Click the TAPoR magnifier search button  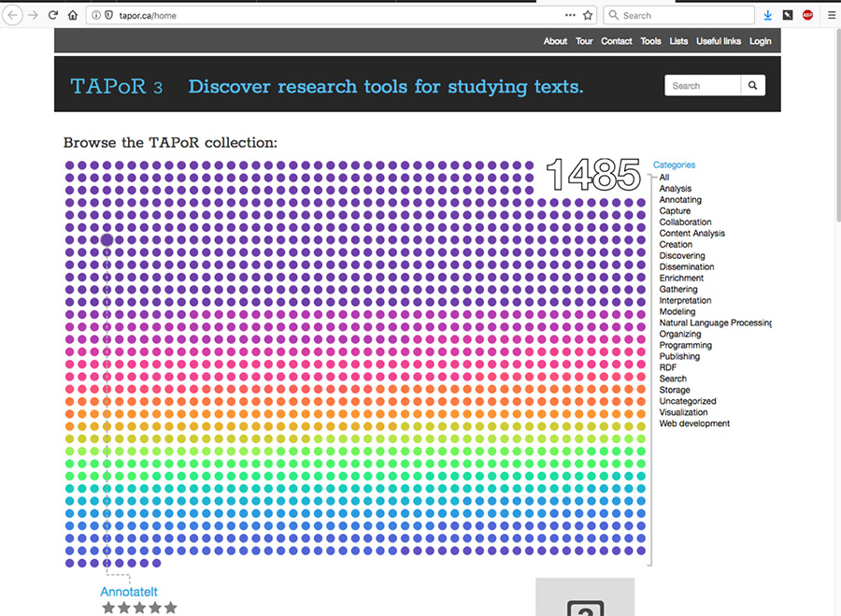[752, 85]
